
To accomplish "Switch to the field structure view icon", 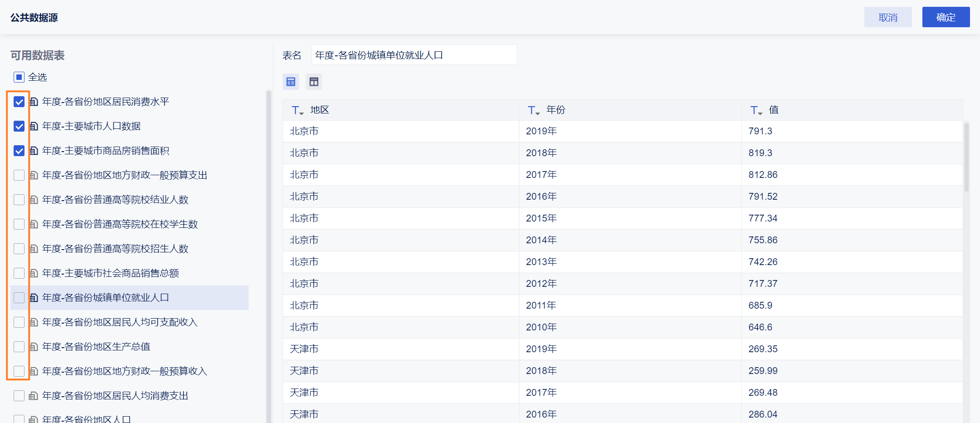I will point(314,82).
